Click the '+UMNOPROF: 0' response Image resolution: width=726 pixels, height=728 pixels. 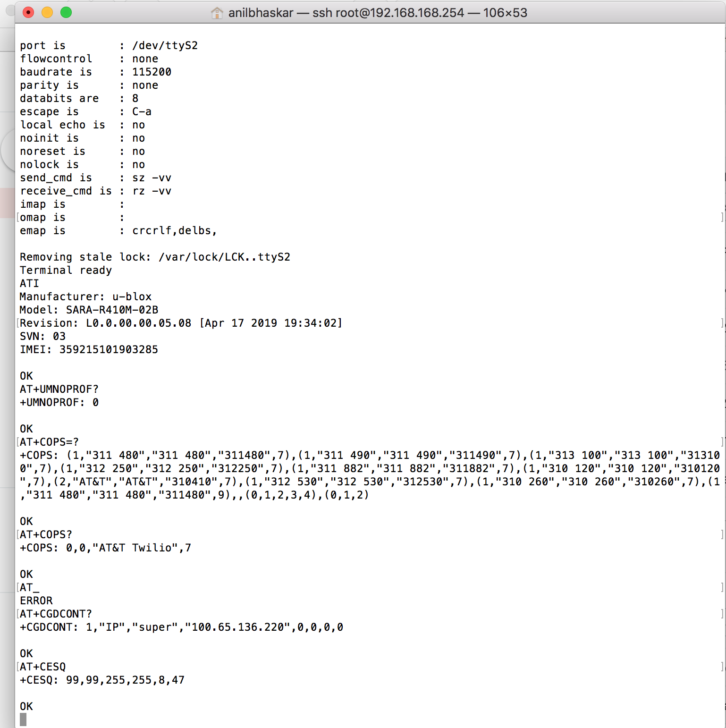59,402
